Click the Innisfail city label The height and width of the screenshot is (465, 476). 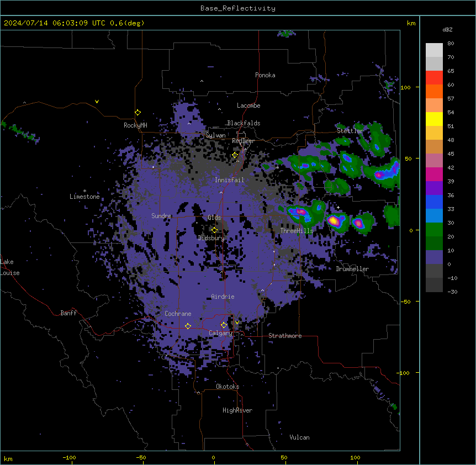[229, 180]
